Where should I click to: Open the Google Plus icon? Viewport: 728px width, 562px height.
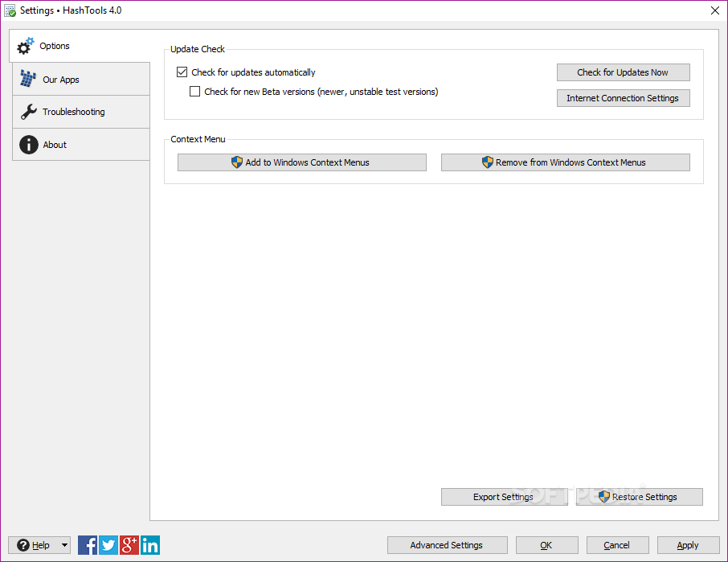click(x=129, y=545)
